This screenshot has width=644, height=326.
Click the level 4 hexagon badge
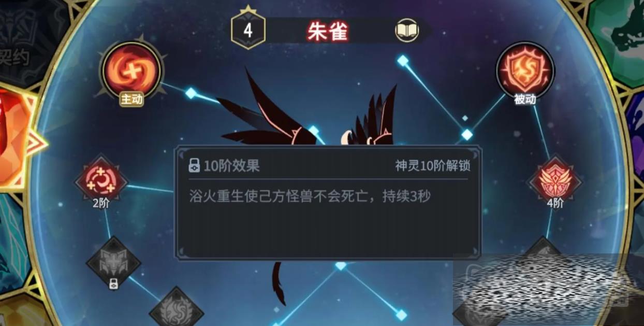pos(248,30)
